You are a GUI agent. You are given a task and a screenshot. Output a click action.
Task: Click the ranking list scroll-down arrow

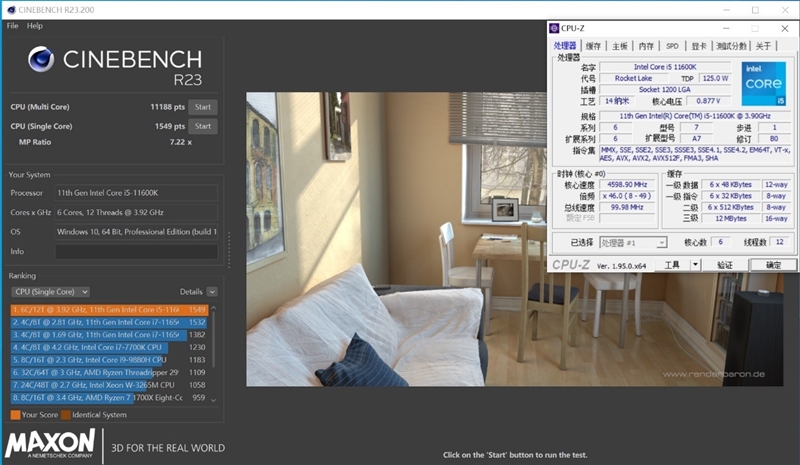[x=214, y=400]
